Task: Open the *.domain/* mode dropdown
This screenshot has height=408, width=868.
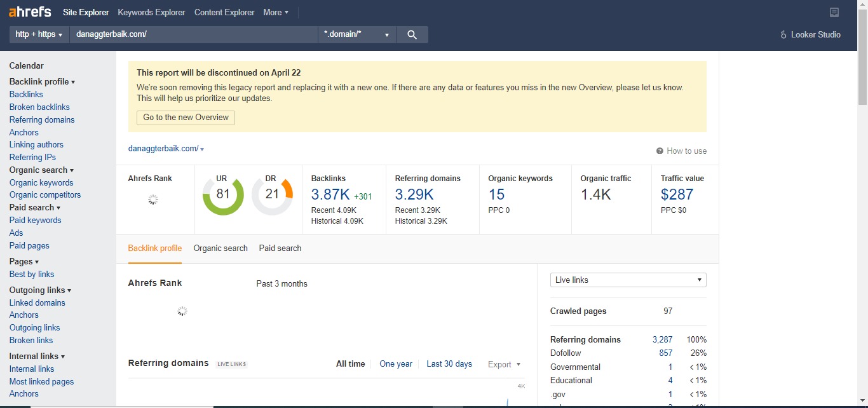Action: [x=356, y=35]
